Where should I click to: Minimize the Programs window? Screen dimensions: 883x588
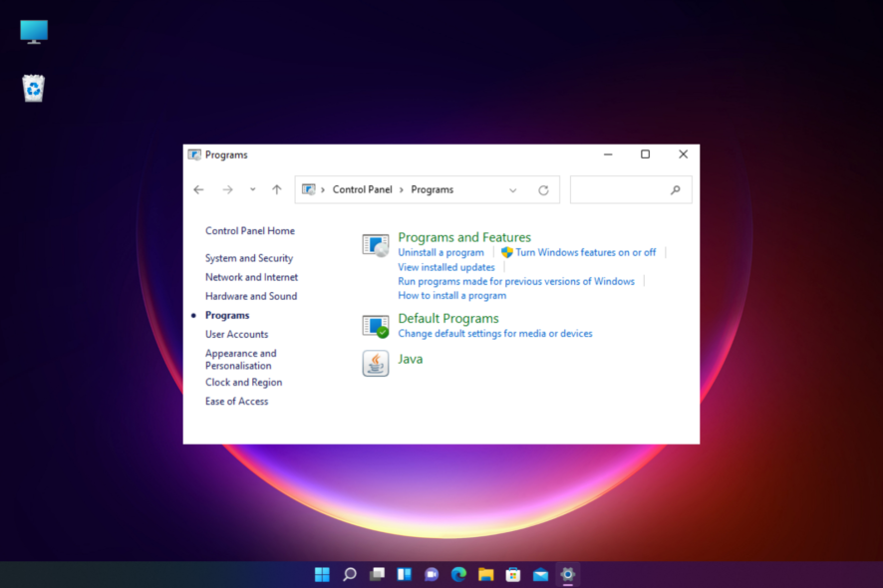coord(608,154)
